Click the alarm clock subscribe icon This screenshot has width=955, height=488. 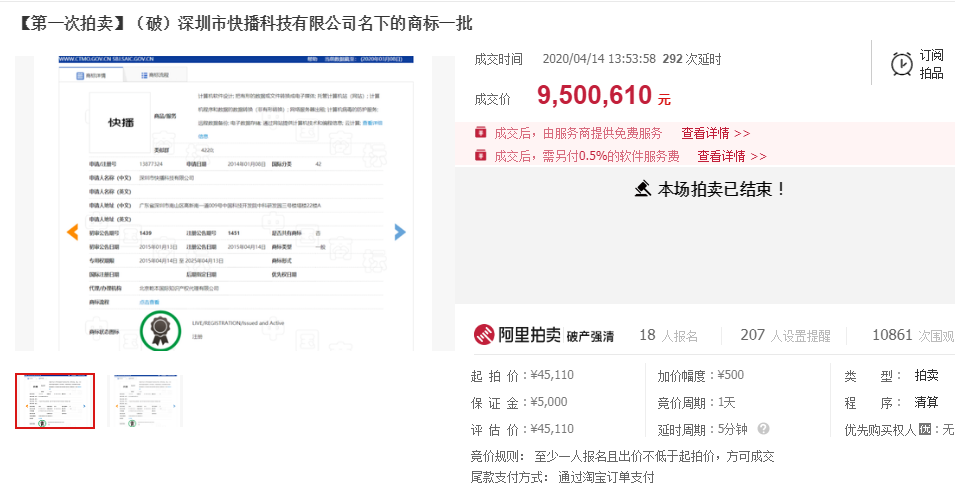click(x=900, y=64)
